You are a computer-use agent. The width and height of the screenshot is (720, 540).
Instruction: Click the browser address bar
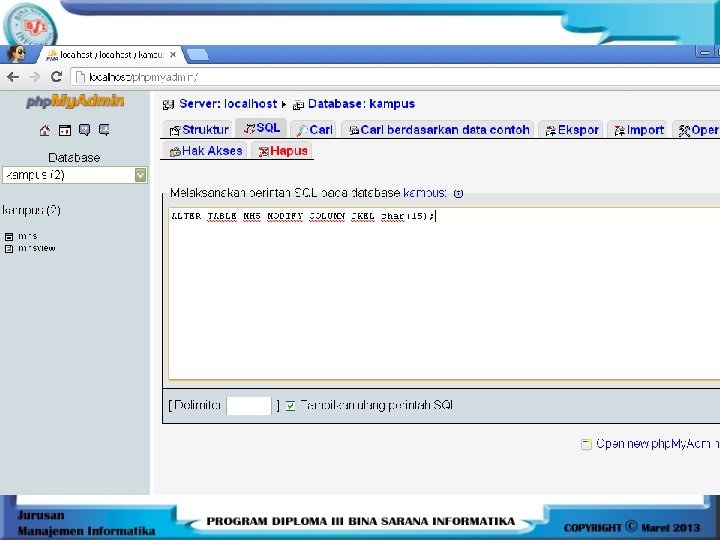coord(395,77)
